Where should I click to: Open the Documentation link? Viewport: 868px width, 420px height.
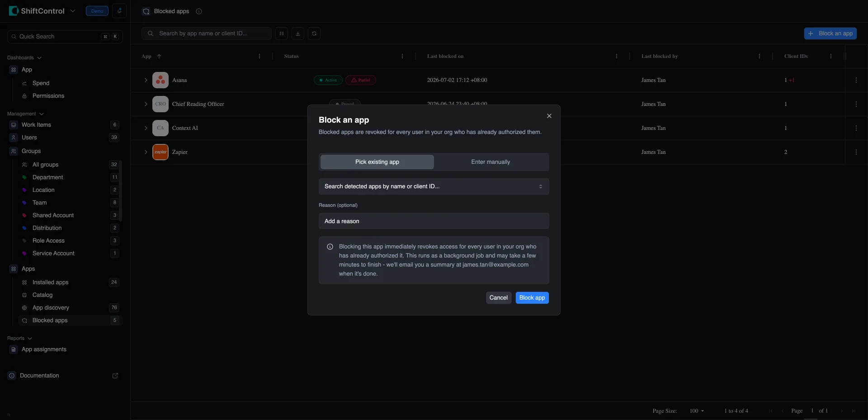click(39, 376)
